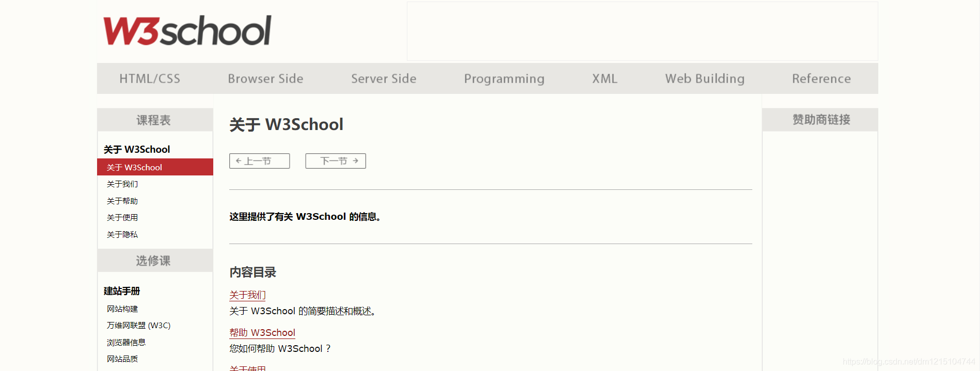Click the text 这里提供了有关 W3School 的信息。
980x371 pixels.
coord(305,217)
